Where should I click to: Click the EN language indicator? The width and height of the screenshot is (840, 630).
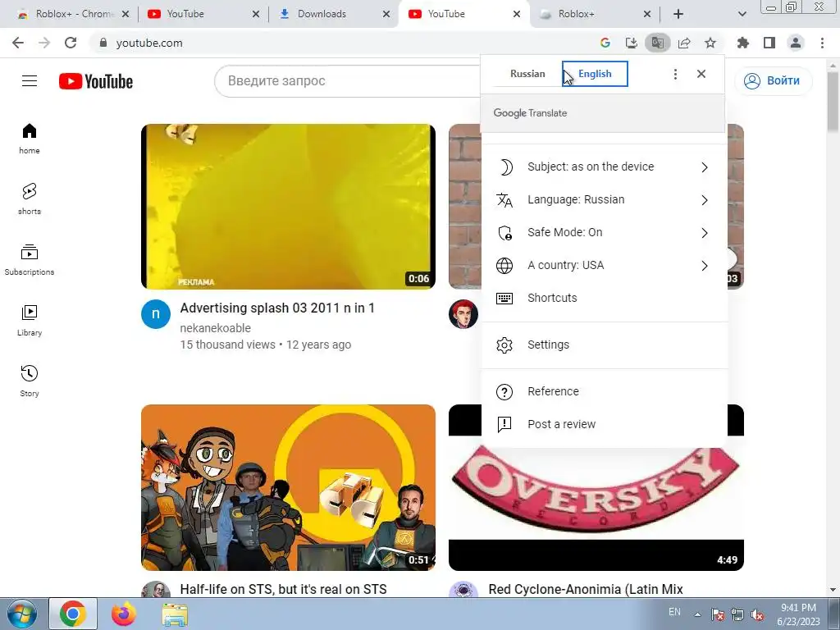pyautogui.click(x=674, y=612)
